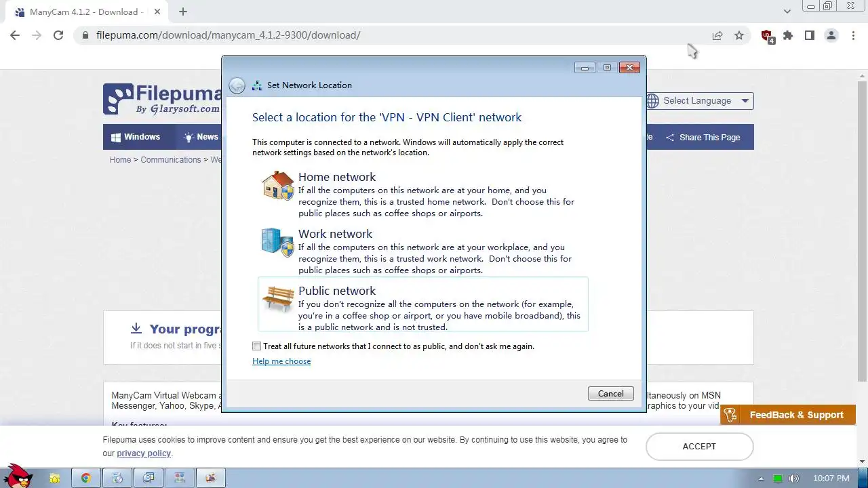This screenshot has height=488, width=868.
Task: Click the download arrow icon by 'Your program'
Action: (136, 329)
